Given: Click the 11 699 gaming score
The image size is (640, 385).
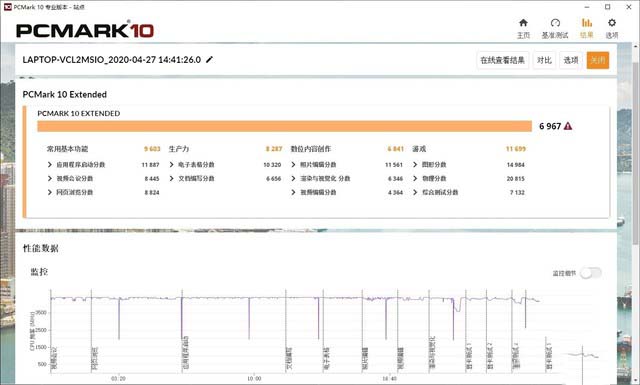Looking at the screenshot, I should click(516, 149).
